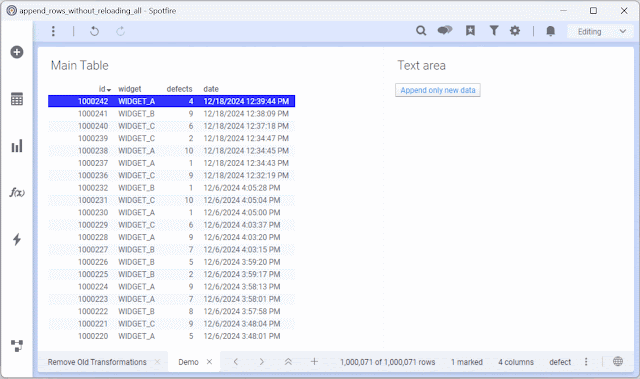Close the Remove Old Transformations tab
Screen dimensions: 640x379
(158, 362)
